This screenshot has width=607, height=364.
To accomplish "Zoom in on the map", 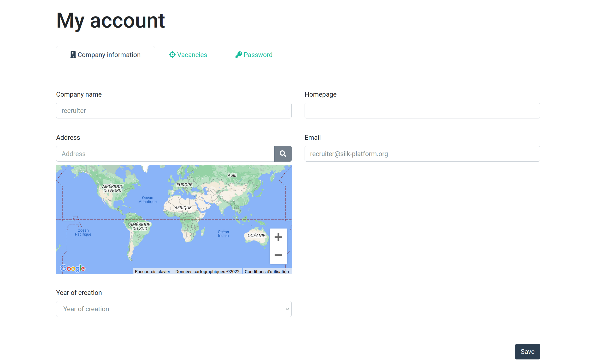I will (278, 237).
